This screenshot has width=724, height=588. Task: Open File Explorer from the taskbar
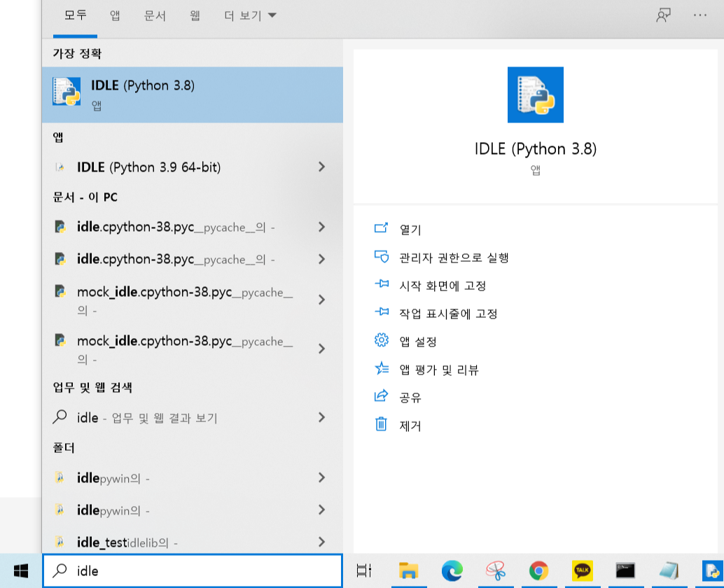(409, 571)
